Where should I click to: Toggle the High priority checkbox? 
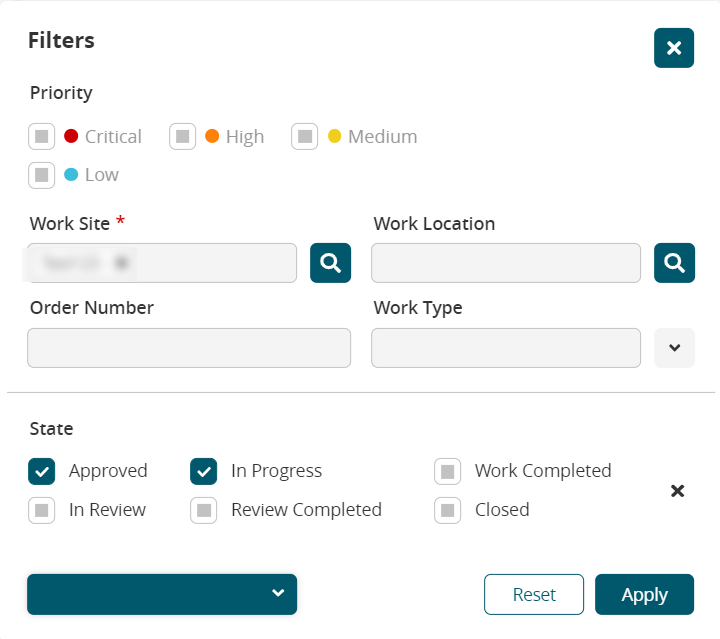tap(182, 136)
